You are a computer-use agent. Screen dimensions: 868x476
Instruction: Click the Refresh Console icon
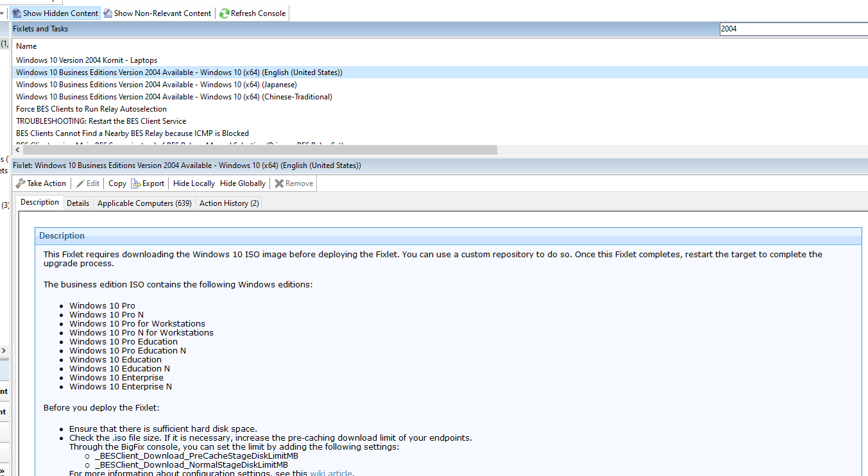point(225,13)
